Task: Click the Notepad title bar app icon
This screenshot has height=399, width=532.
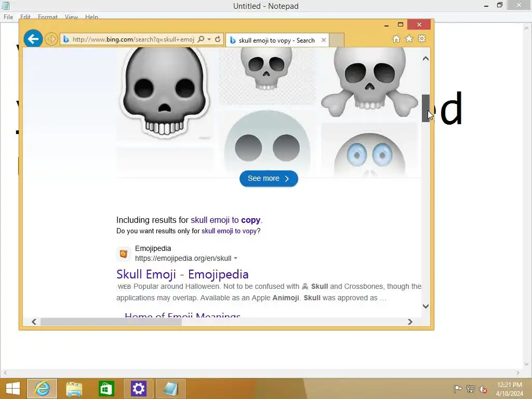Action: pyautogui.click(x=5, y=5)
